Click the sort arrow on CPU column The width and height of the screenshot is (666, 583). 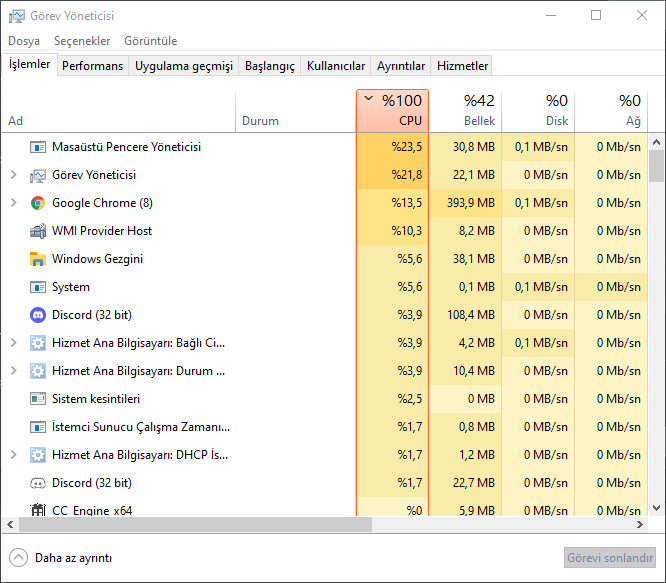point(368,99)
